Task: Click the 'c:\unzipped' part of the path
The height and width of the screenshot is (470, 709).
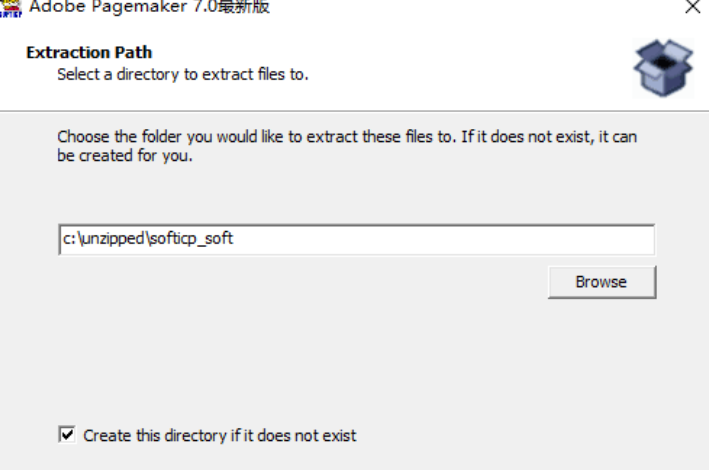Action: coord(103,240)
